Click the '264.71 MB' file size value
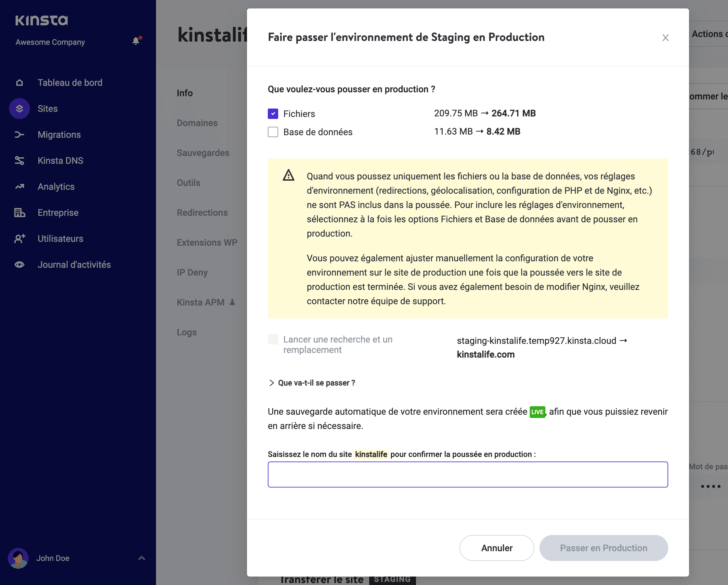The height and width of the screenshot is (585, 728). click(x=513, y=113)
